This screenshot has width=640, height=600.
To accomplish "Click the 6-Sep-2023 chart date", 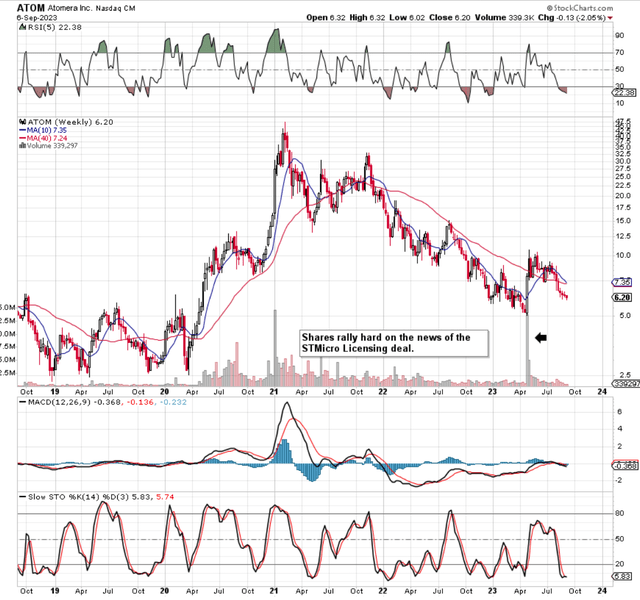I will (37, 18).
